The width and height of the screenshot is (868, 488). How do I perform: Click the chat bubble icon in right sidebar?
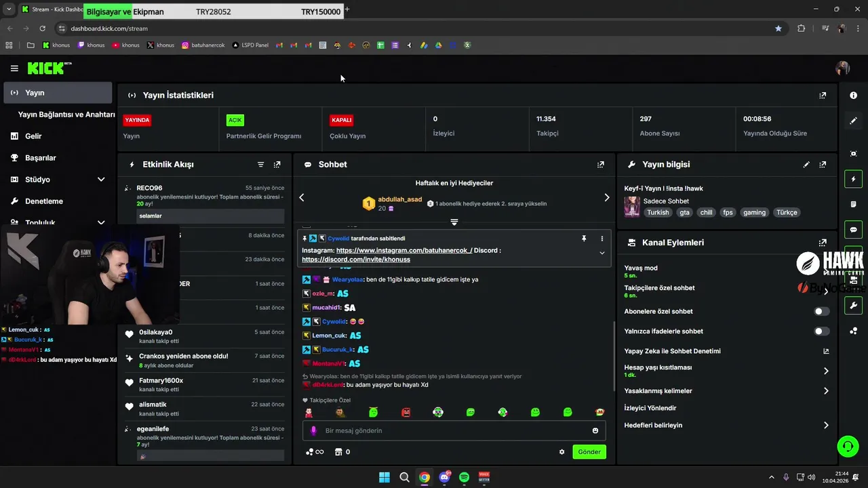coord(853,230)
